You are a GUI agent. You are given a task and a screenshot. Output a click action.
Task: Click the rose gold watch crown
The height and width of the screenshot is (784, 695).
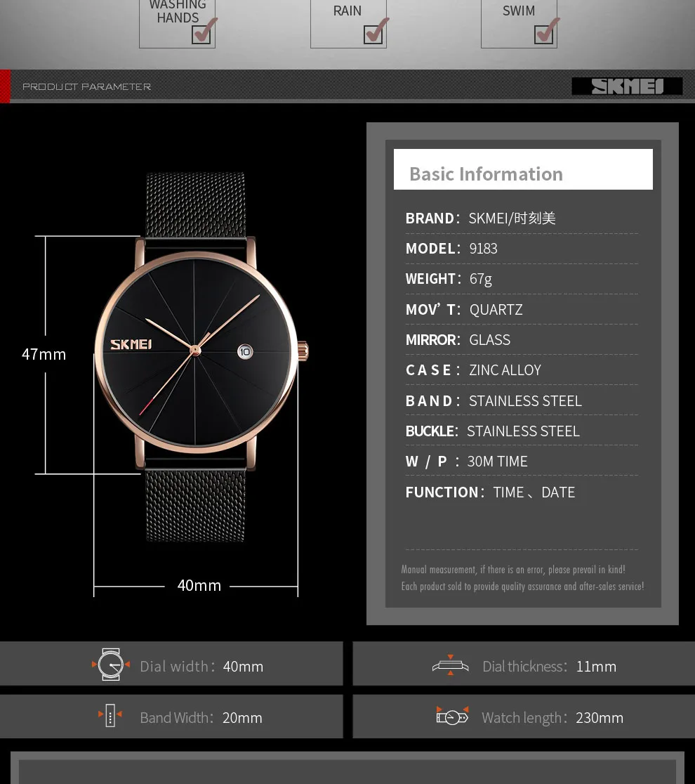point(303,351)
